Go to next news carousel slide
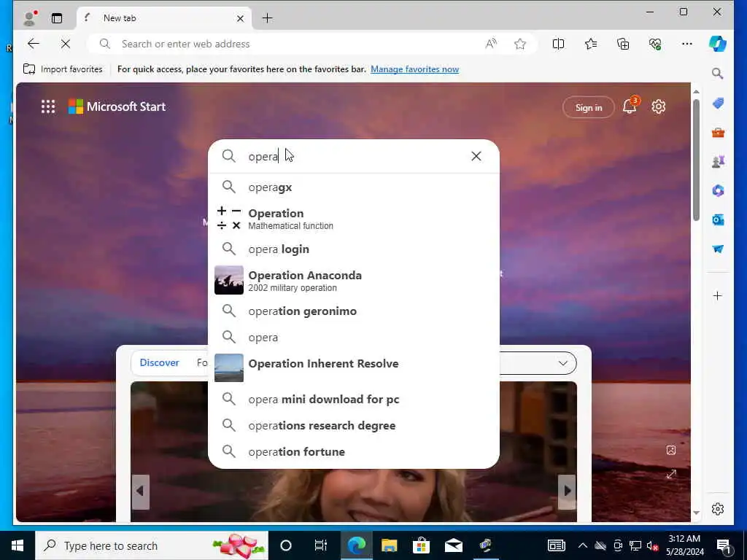This screenshot has width=747, height=560. pyautogui.click(x=567, y=491)
